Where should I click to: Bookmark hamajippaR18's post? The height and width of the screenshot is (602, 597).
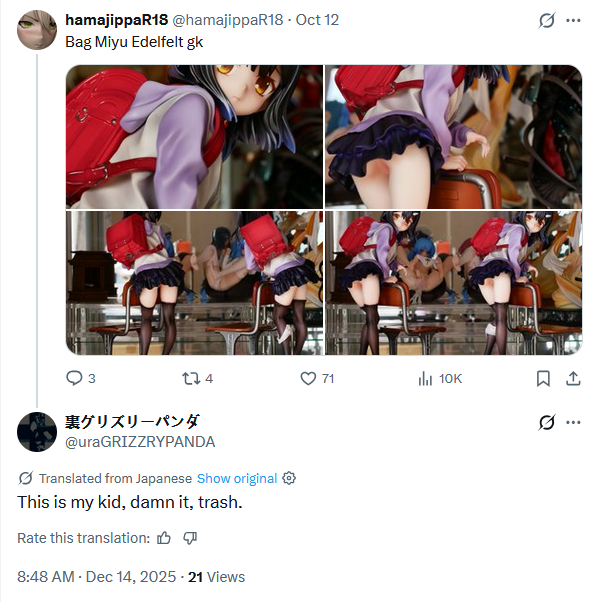pos(543,379)
